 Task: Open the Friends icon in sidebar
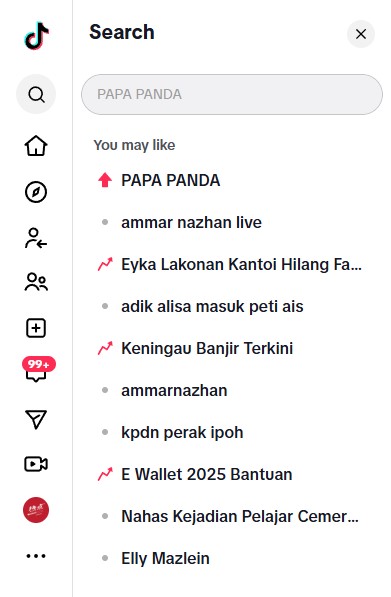tap(36, 283)
